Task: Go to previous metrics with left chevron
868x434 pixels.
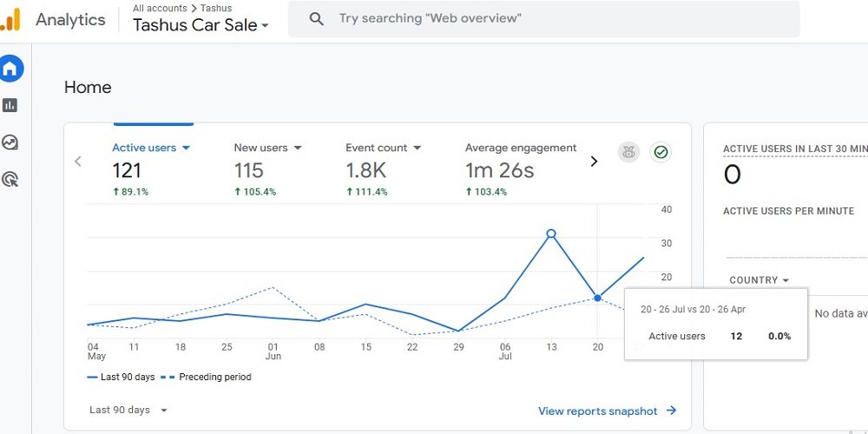Action: 78,161
